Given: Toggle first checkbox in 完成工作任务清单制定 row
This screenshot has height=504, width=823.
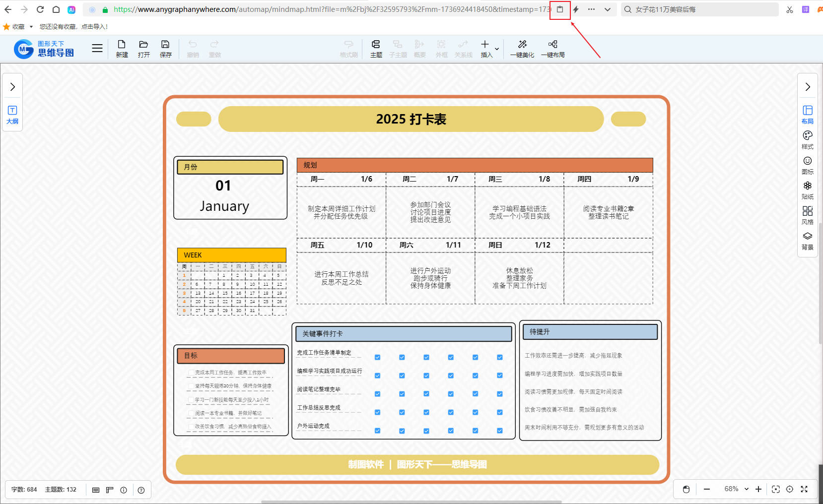Looking at the screenshot, I should tap(377, 357).
